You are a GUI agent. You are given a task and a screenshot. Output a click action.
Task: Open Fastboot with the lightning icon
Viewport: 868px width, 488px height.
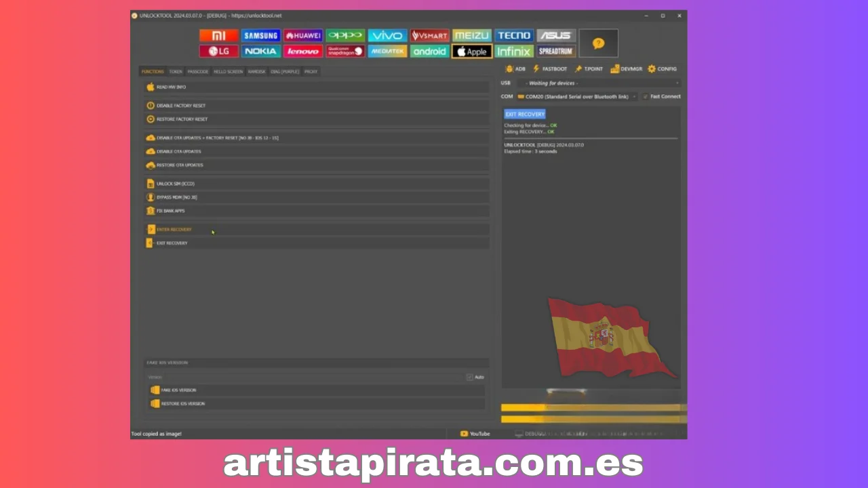pyautogui.click(x=550, y=68)
